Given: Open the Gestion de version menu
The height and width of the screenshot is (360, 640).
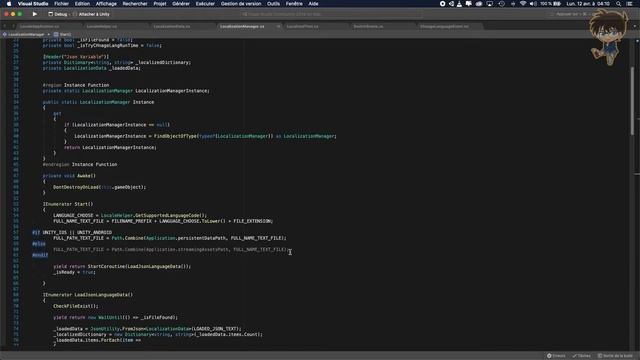Looking at the screenshot, I should [241, 4].
